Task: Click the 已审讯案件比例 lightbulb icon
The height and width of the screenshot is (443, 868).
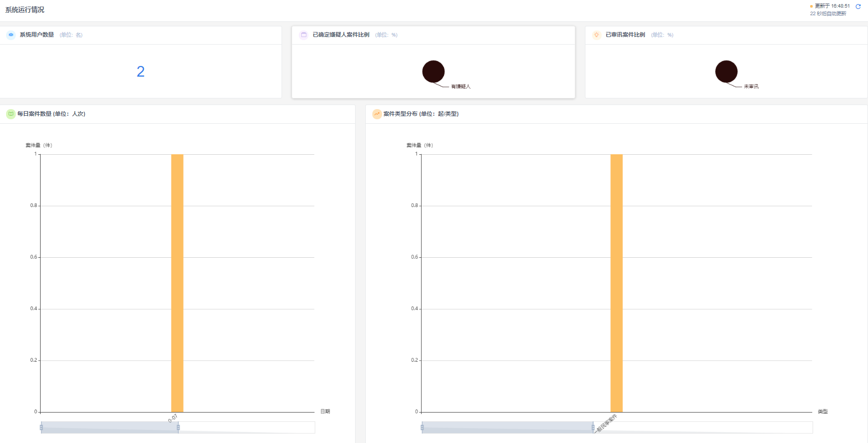Action: point(597,35)
